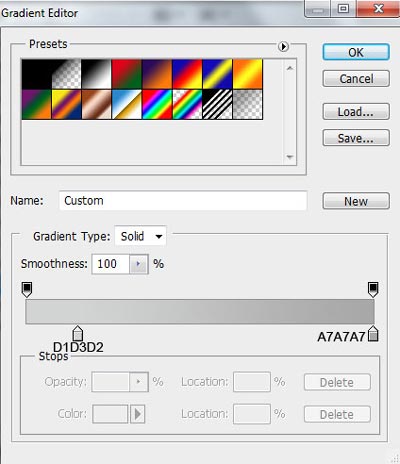The width and height of the screenshot is (400, 464).
Task: Click the Load... button
Action: 356,112
